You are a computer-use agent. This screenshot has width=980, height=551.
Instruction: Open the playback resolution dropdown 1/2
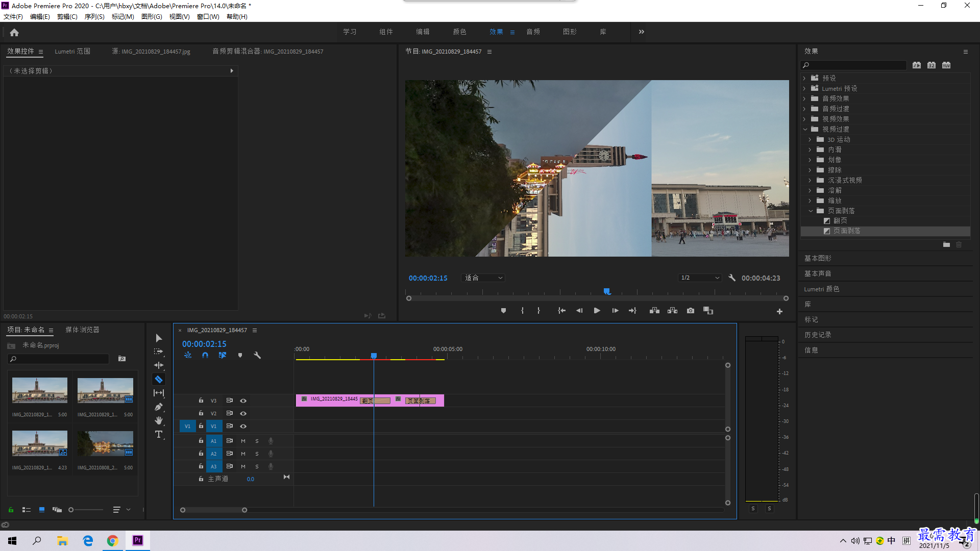click(x=700, y=278)
